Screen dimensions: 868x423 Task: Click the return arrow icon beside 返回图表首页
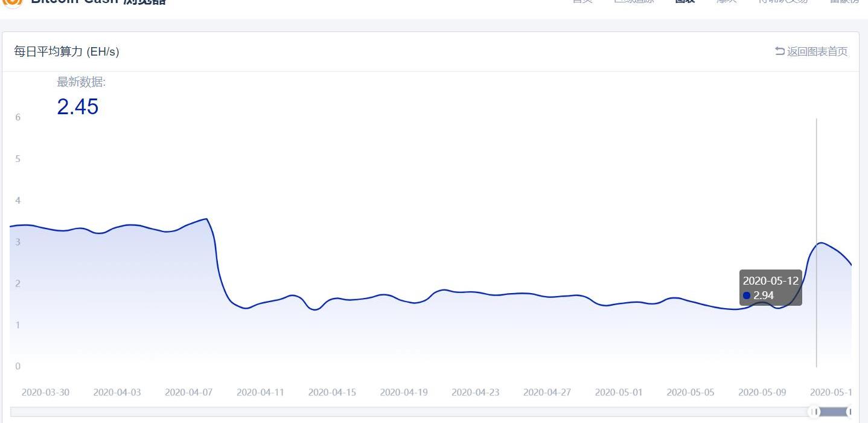click(780, 51)
